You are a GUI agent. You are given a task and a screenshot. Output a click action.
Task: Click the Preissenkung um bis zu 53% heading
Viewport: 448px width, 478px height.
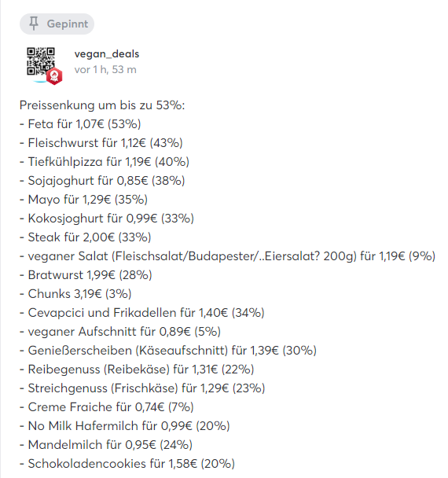(x=102, y=105)
